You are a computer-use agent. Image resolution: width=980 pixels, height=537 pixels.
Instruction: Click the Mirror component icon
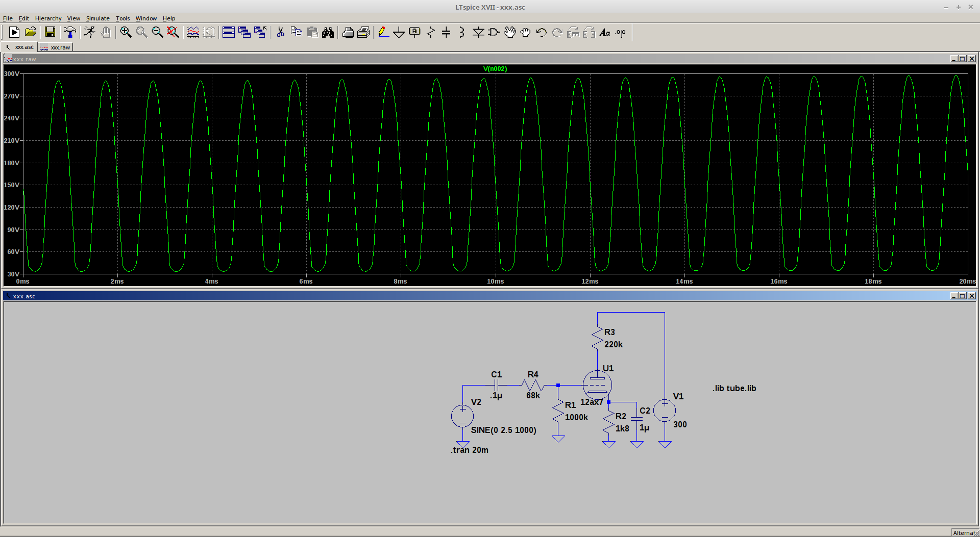point(589,33)
